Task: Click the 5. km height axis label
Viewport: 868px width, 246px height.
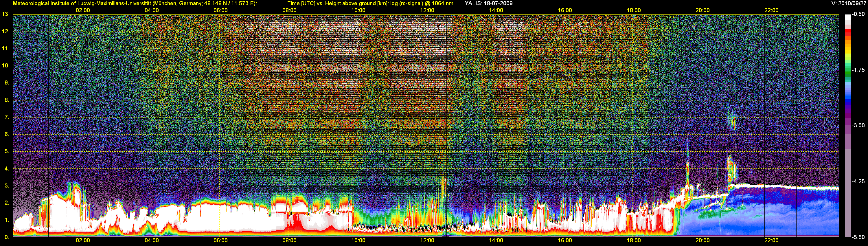Action: coord(7,151)
